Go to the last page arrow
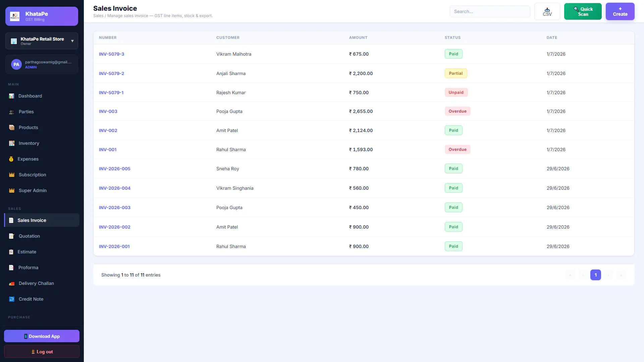 (621, 275)
